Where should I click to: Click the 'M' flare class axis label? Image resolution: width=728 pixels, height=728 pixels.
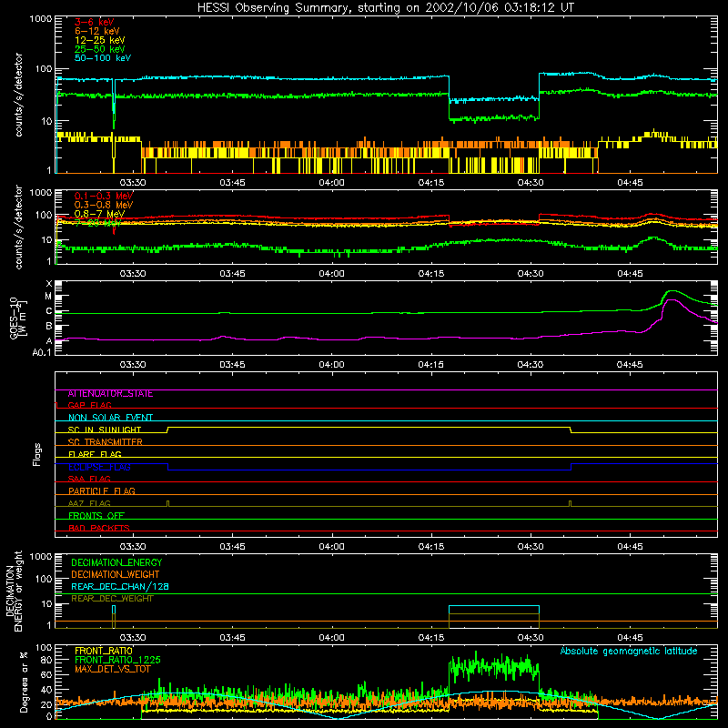(48, 297)
